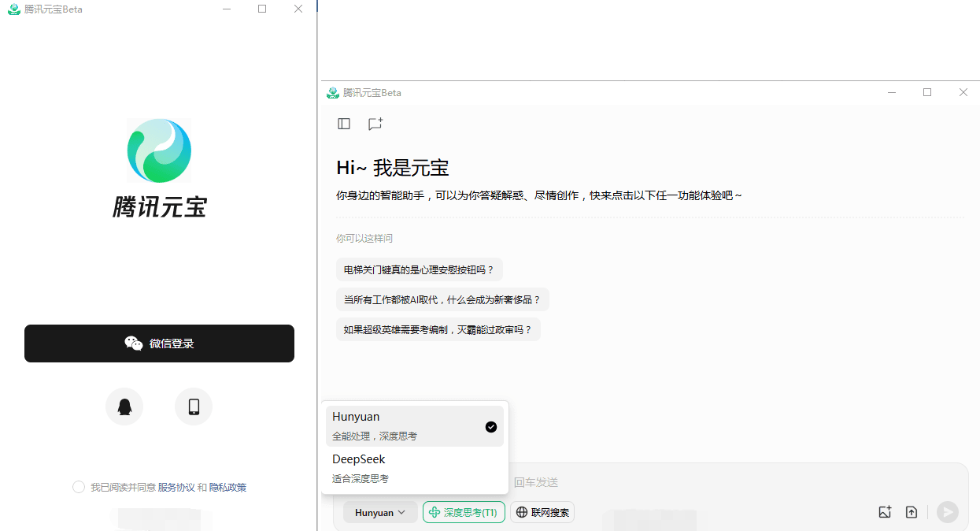This screenshot has height=531, width=980.
Task: Open the Hunyuan model dropdown
Action: tap(380, 512)
